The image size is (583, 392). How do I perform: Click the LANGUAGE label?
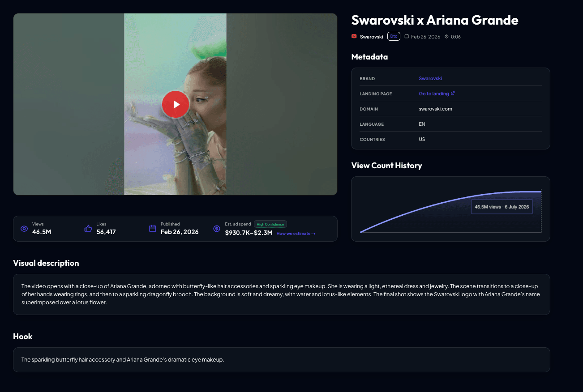[372, 124]
